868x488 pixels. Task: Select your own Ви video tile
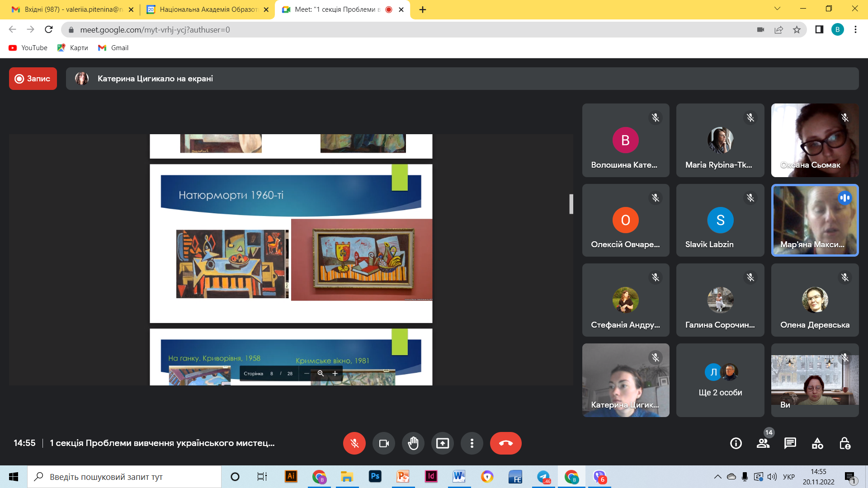pyautogui.click(x=815, y=380)
